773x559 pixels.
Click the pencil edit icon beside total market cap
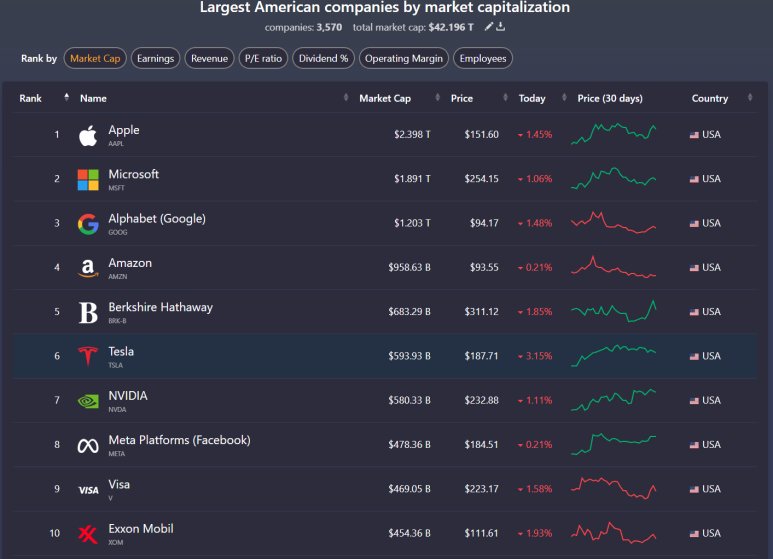click(x=489, y=27)
